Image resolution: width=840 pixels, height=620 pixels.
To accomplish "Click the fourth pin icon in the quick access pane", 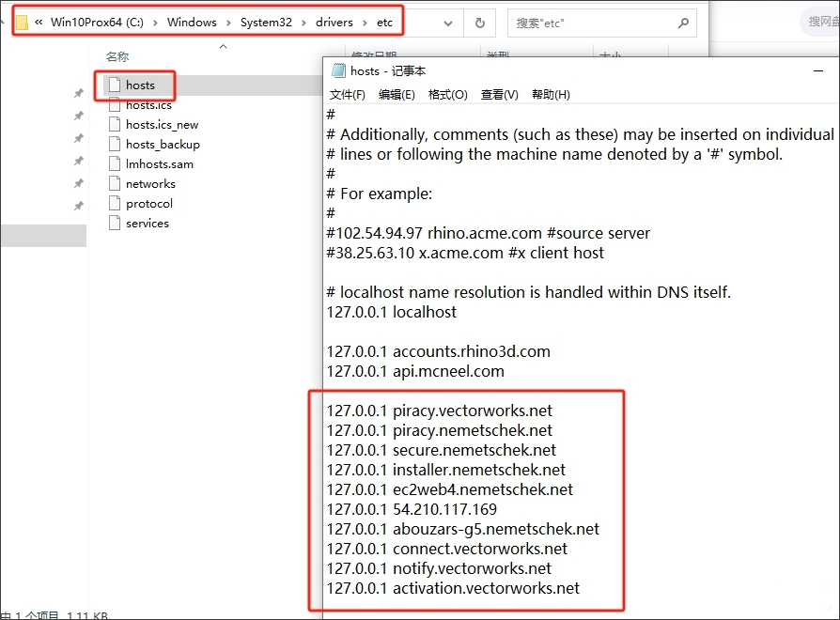I will click(79, 161).
